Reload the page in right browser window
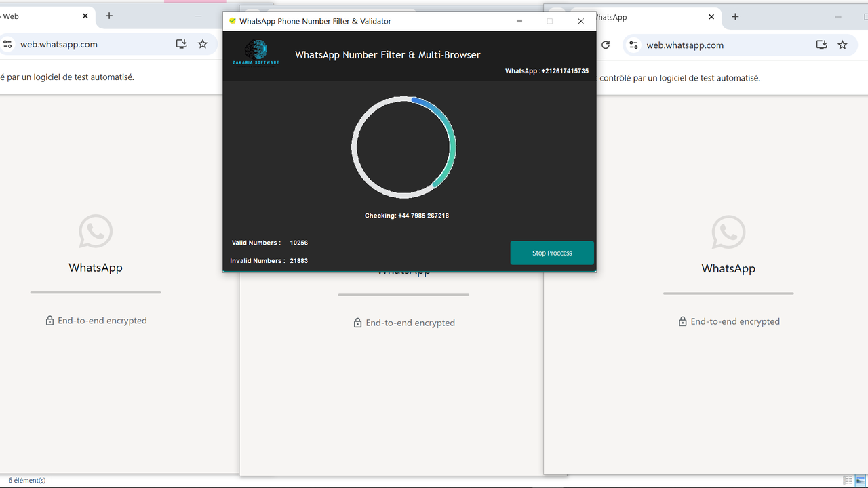Viewport: 868px width, 488px height. (x=606, y=45)
